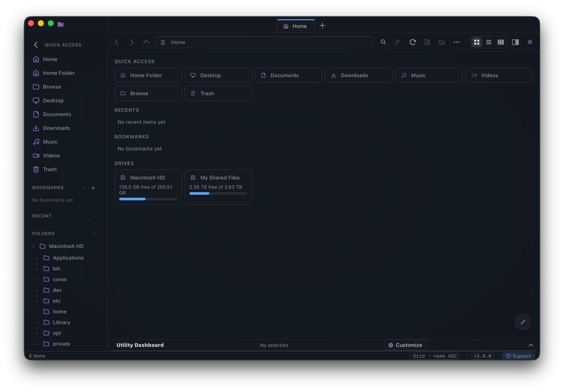
Task: Click the floating pencil edit button
Action: coord(523,322)
